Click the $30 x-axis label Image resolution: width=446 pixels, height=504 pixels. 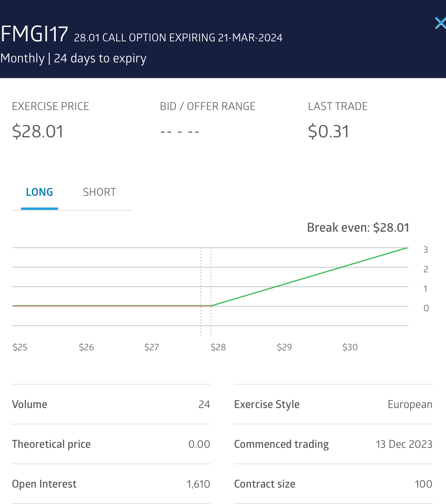tap(350, 347)
